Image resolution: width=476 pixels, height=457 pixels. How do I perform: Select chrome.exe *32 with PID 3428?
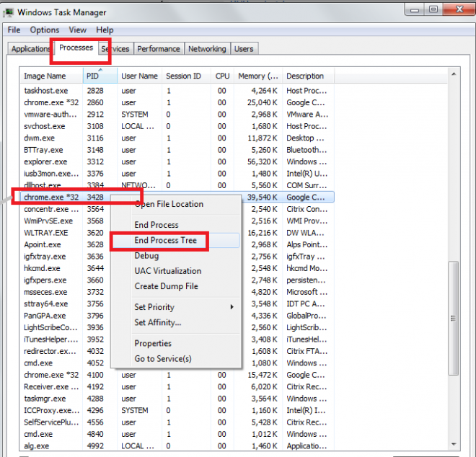[177, 198]
